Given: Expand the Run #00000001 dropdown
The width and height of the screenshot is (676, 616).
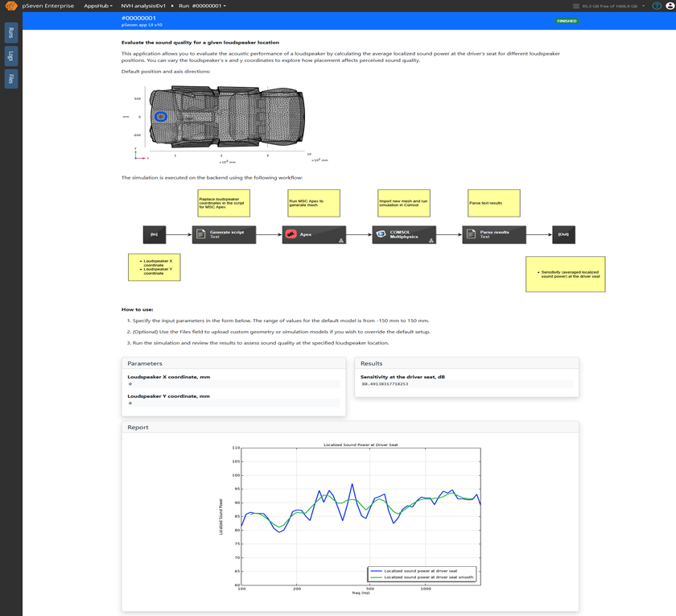Looking at the screenshot, I should [202, 6].
